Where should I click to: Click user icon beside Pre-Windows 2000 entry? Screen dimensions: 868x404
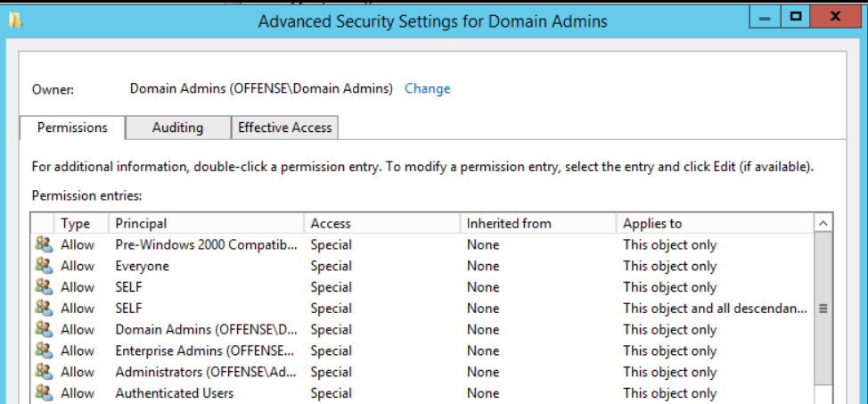43,244
